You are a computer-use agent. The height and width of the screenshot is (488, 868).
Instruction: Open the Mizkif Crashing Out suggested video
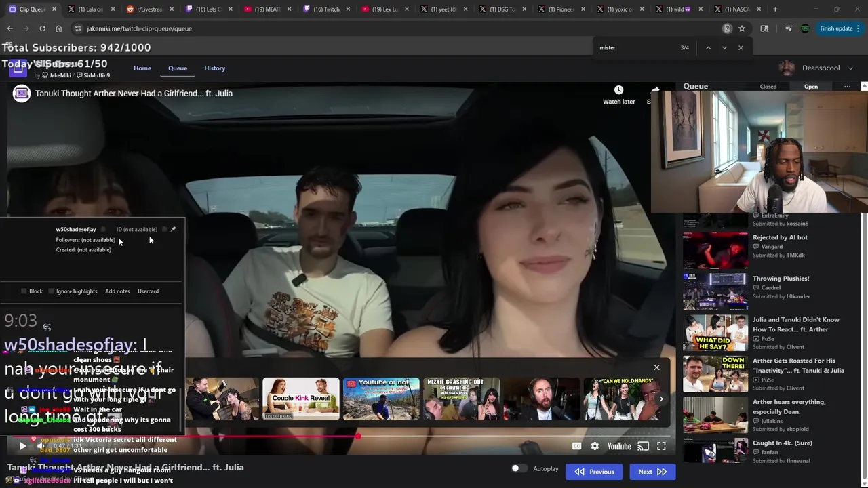coord(461,399)
